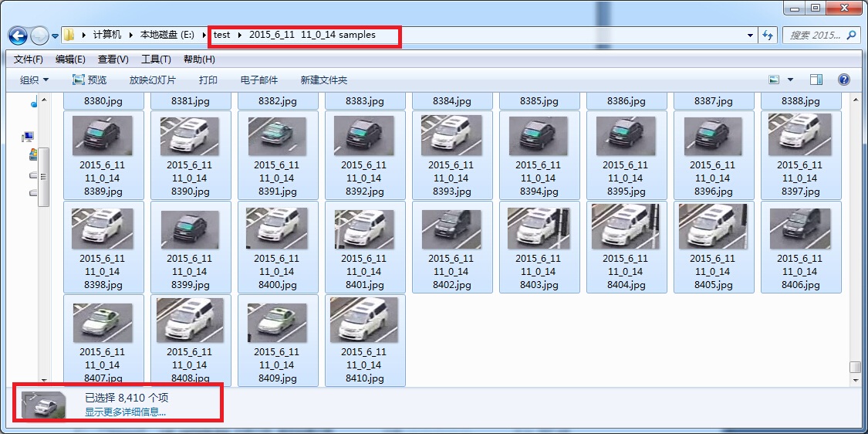Click the search magnifier icon
The height and width of the screenshot is (434, 868).
tap(852, 36)
